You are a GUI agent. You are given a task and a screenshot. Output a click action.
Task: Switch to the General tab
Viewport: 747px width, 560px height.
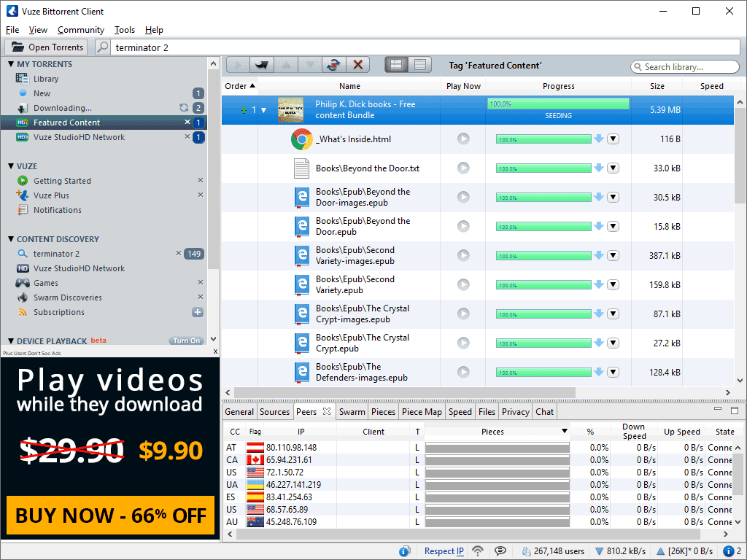click(239, 412)
